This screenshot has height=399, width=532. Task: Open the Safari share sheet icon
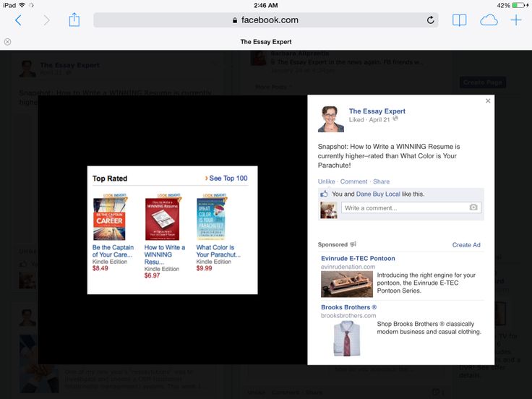coord(74,20)
